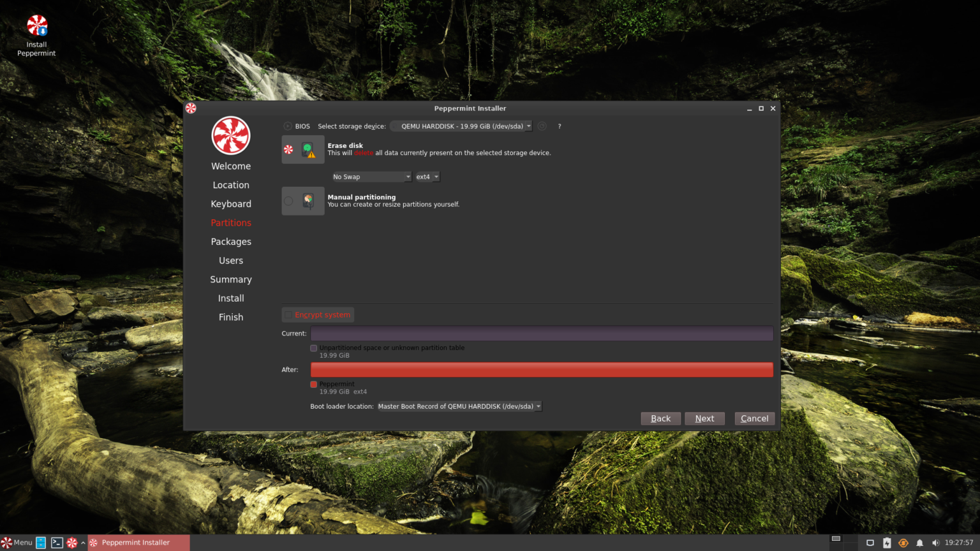Open the update notifier tray icon
Image resolution: width=980 pixels, height=551 pixels.
point(903,543)
